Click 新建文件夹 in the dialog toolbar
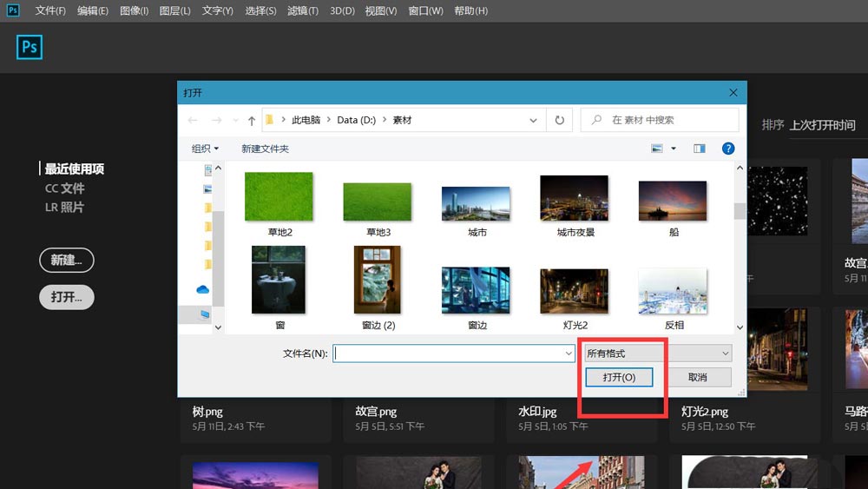Viewport: 868px width, 489px height. [x=265, y=149]
